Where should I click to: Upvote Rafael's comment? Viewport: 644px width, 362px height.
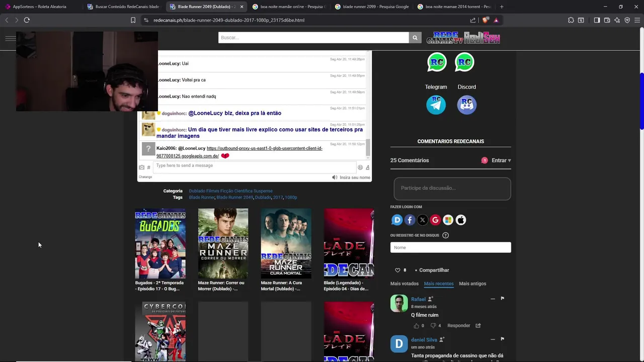417,325
